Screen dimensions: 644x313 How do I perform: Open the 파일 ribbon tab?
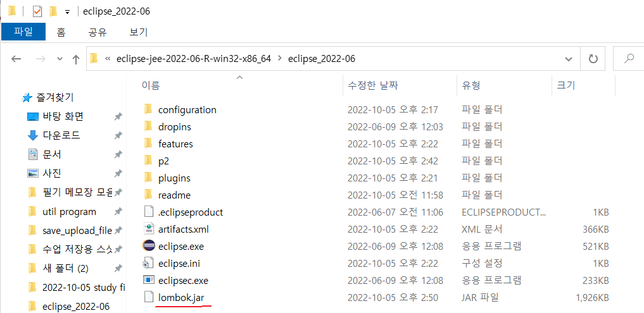pyautogui.click(x=23, y=32)
